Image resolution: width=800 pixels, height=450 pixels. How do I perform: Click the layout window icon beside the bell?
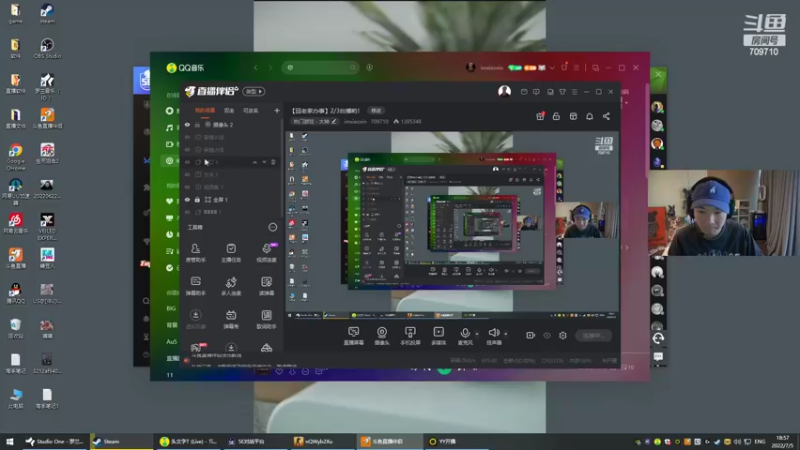click(x=573, y=116)
